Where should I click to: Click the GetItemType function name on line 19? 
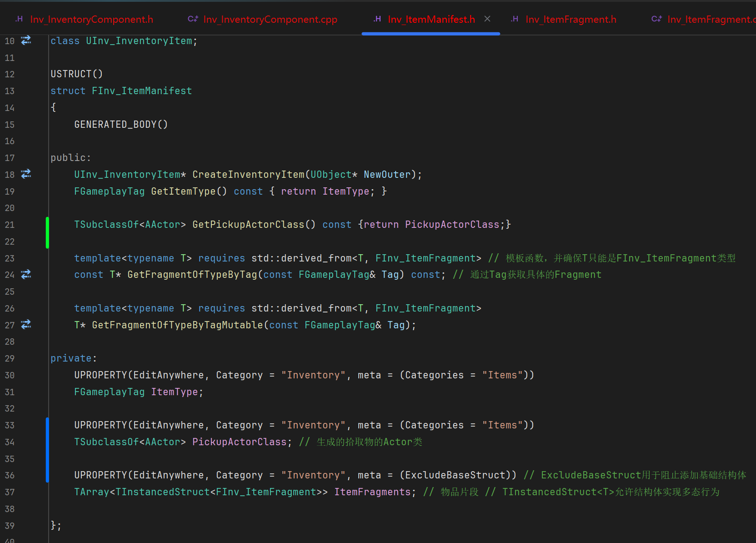[x=183, y=191]
